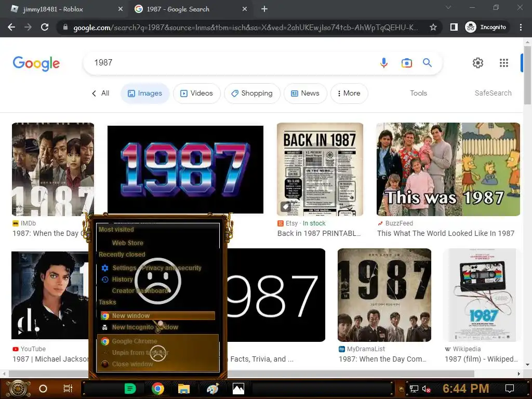The width and height of the screenshot is (532, 399).
Task: Open the colorful retro 1987 image
Action: click(185, 169)
